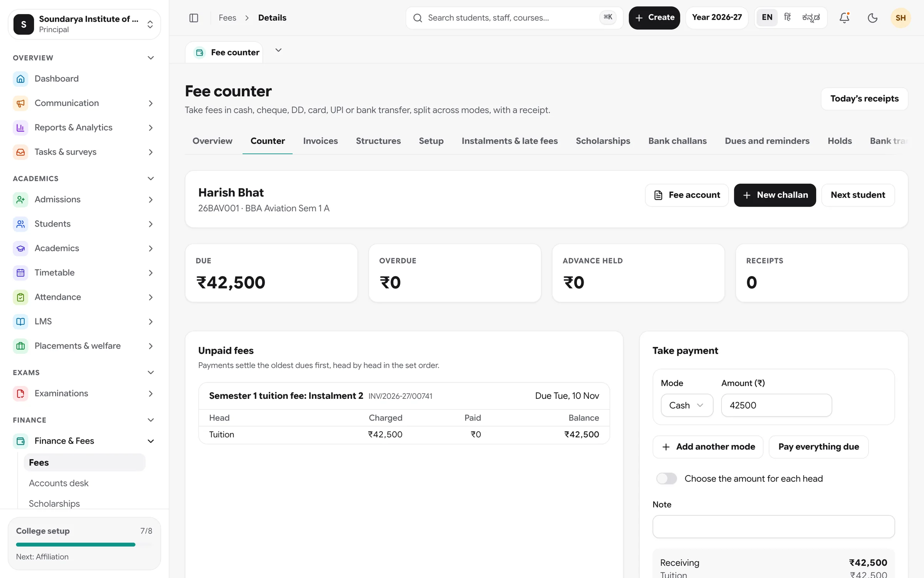Collapse the Overview sidebar section
This screenshot has height=578, width=924.
pyautogui.click(x=151, y=58)
